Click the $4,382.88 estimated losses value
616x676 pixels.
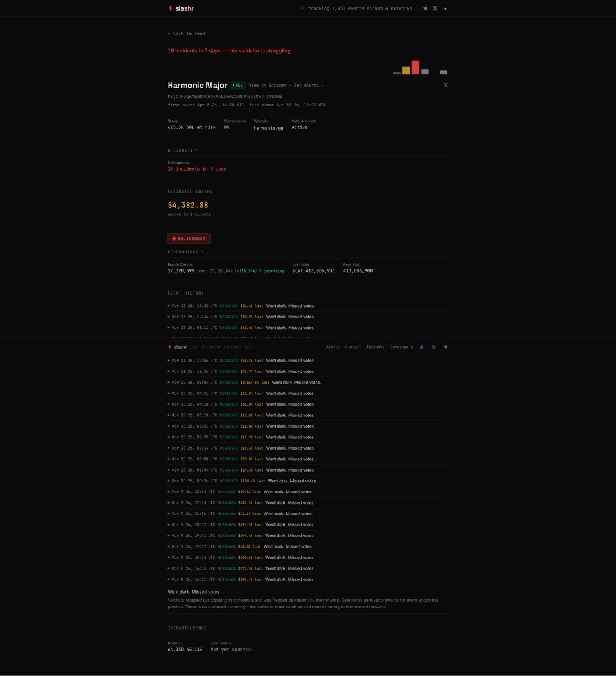pyautogui.click(x=188, y=205)
